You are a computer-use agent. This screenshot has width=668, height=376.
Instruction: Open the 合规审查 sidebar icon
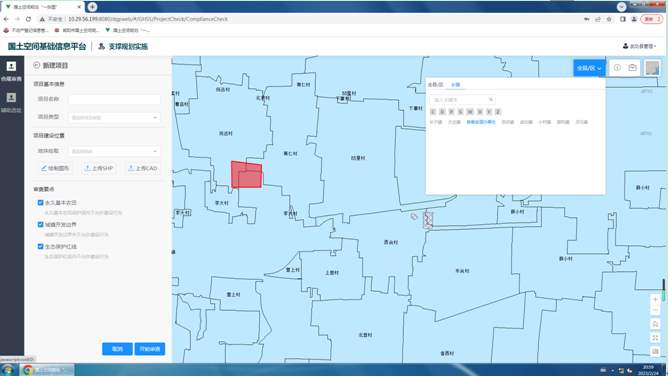pos(11,71)
